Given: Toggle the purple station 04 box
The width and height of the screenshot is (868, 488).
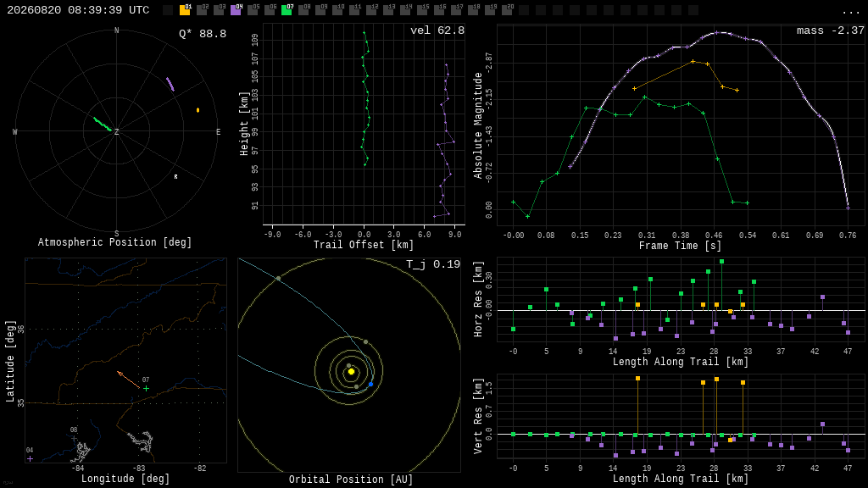Looking at the screenshot, I should pyautogui.click(x=236, y=10).
